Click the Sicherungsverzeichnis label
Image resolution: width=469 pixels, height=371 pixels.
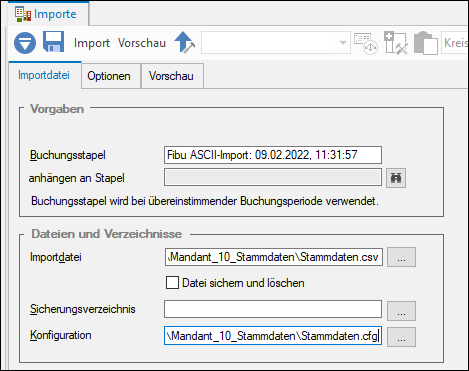pyautogui.click(x=83, y=309)
